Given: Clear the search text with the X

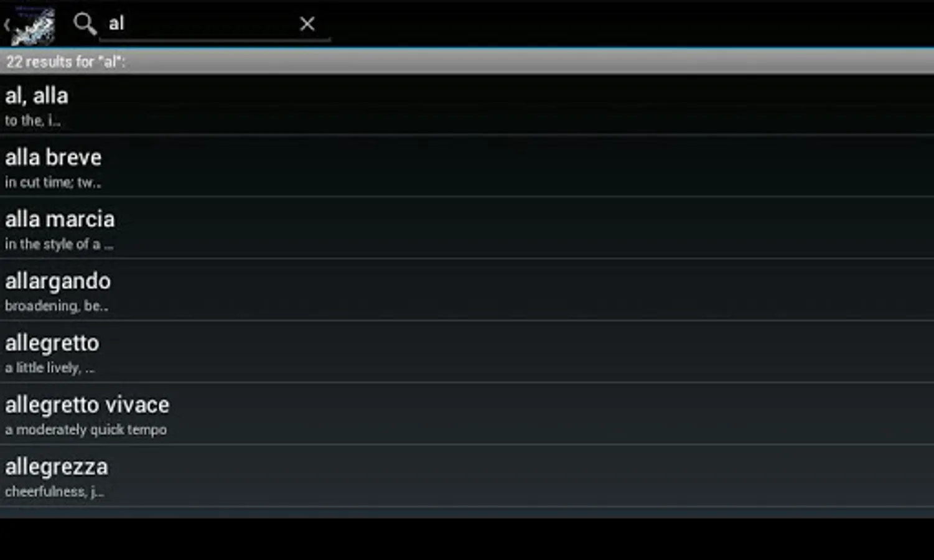Looking at the screenshot, I should [307, 24].
